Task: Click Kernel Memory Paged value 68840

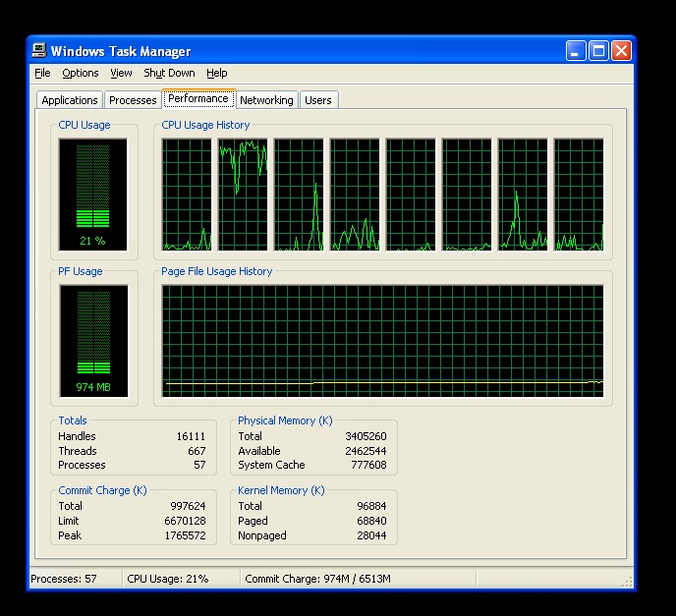Action: tap(371, 521)
